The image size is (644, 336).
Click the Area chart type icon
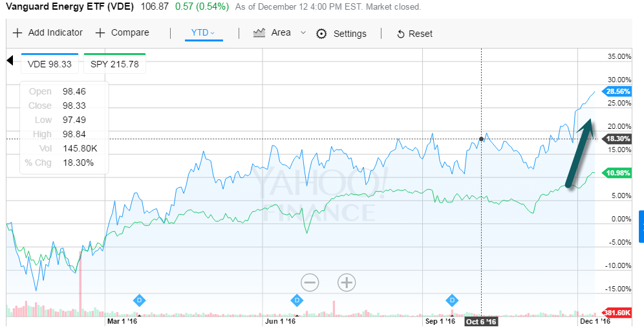click(259, 33)
